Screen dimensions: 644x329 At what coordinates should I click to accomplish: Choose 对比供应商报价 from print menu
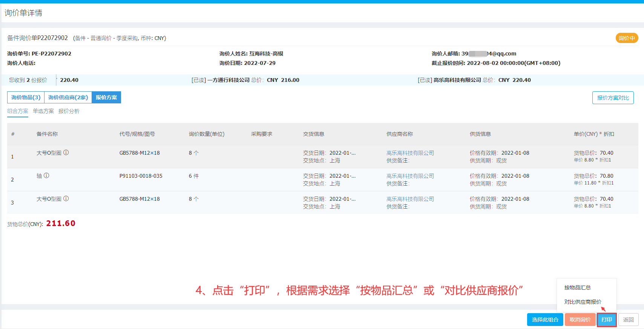(583, 302)
